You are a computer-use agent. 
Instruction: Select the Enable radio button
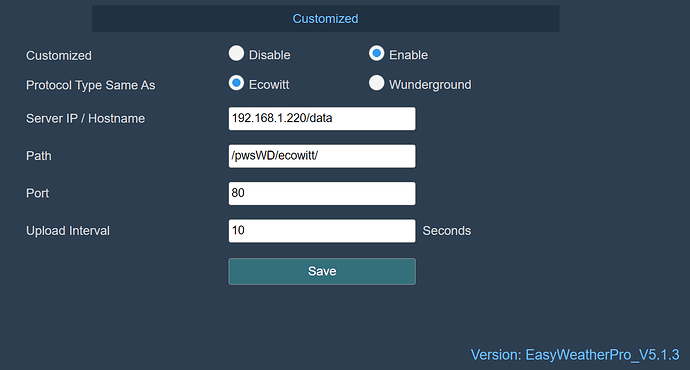click(x=376, y=53)
